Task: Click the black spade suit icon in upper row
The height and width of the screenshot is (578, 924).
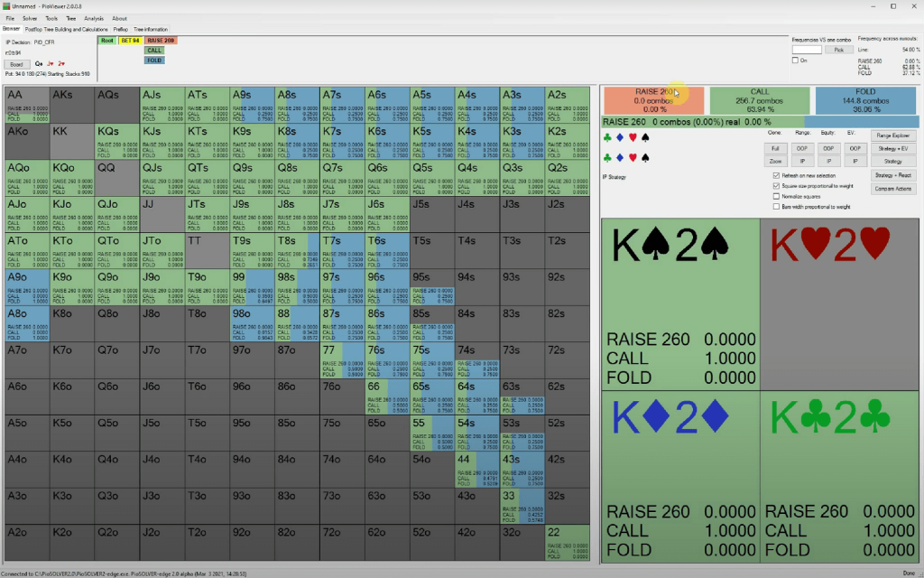Action: click(644, 138)
